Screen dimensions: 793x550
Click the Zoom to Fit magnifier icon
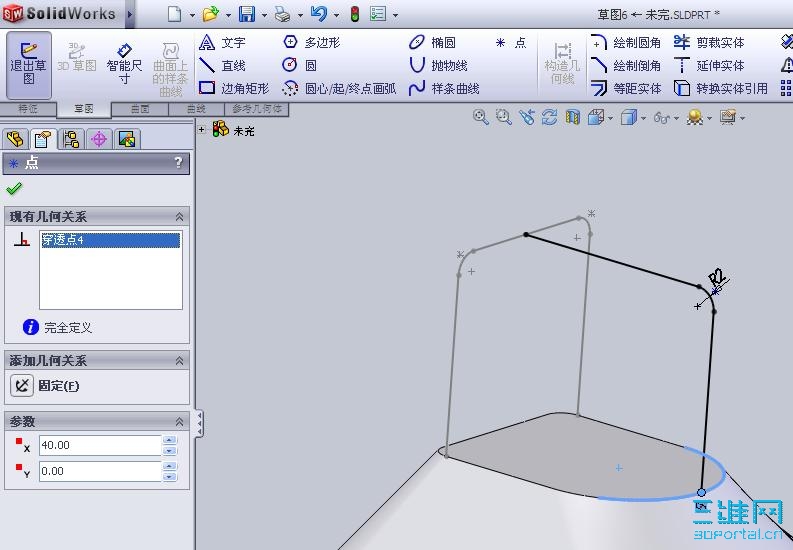(480, 117)
